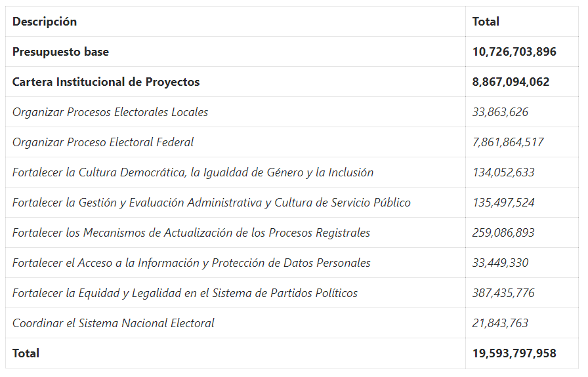Select Fortalecer la Gestión y Evaluación Administrativa

(211, 203)
